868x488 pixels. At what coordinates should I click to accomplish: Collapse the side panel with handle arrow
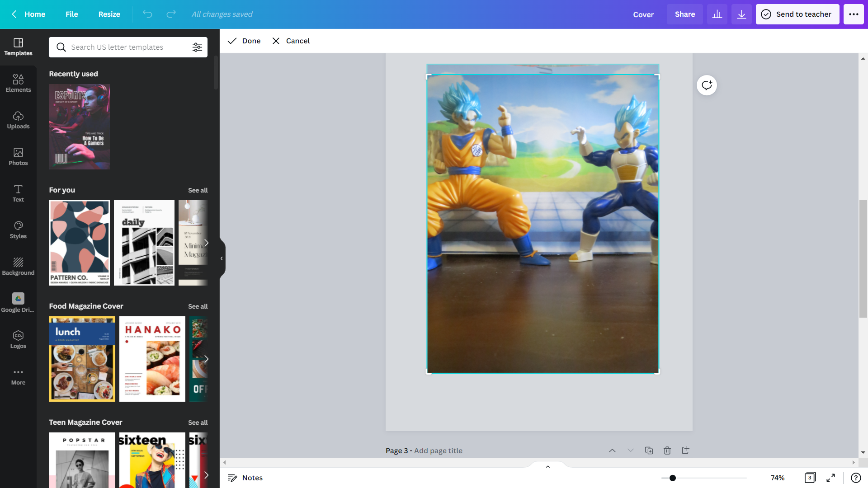222,258
